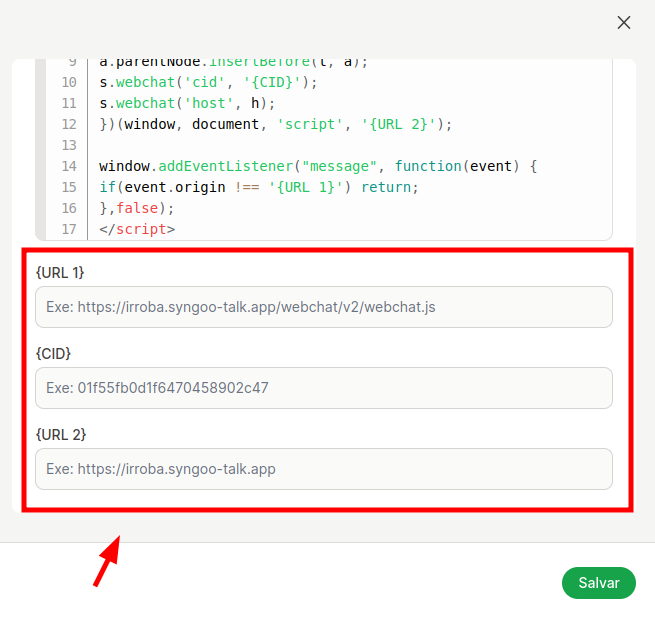The image size is (655, 617).
Task: Click closing </script> tag on line 17
Action: [137, 229]
